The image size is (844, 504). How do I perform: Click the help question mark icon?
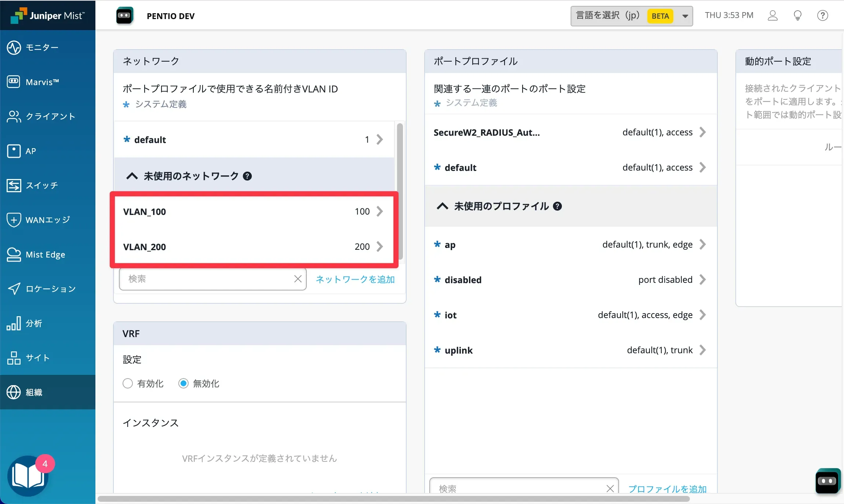click(x=822, y=15)
